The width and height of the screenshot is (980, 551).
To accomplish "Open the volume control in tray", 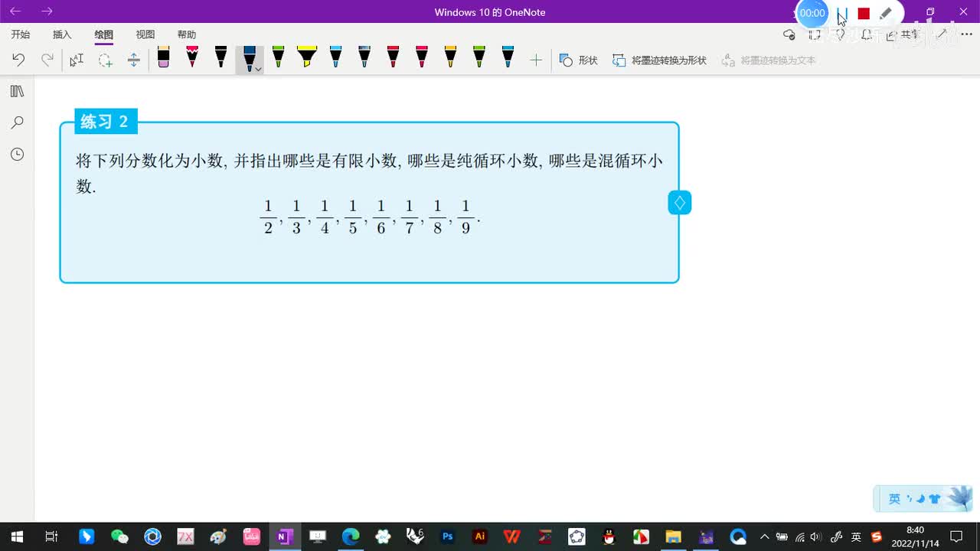I will point(815,536).
